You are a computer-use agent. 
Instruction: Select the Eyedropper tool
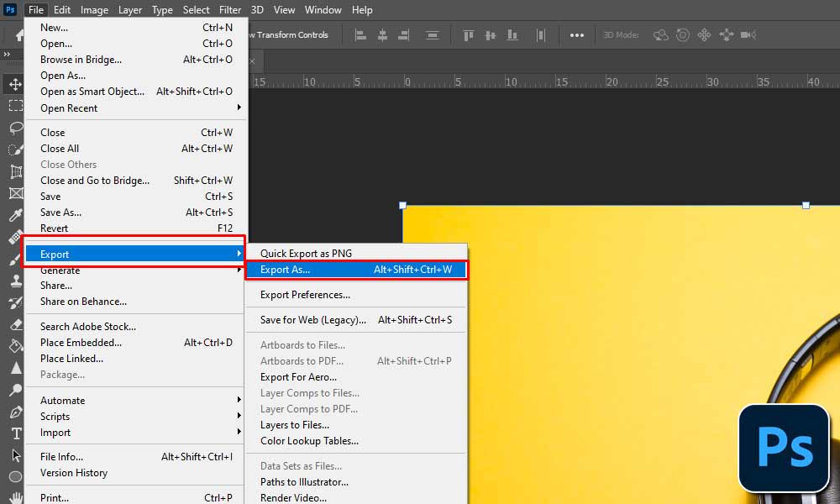tap(15, 215)
